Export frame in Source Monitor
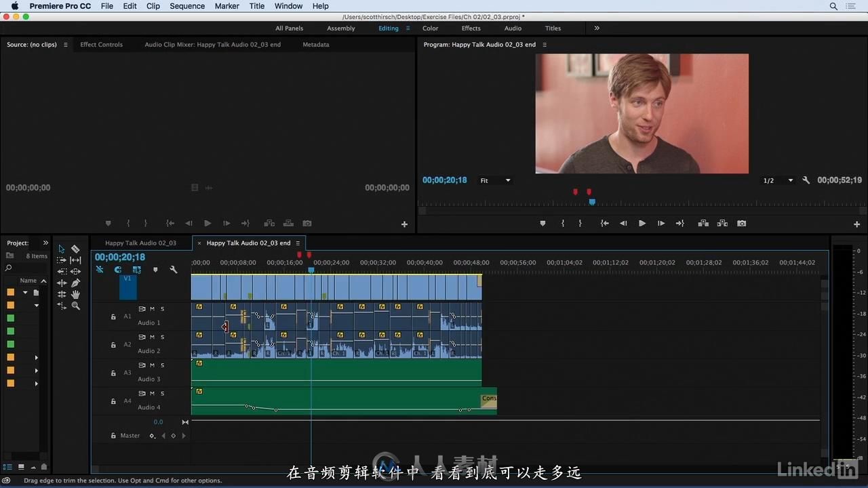 [x=307, y=223]
